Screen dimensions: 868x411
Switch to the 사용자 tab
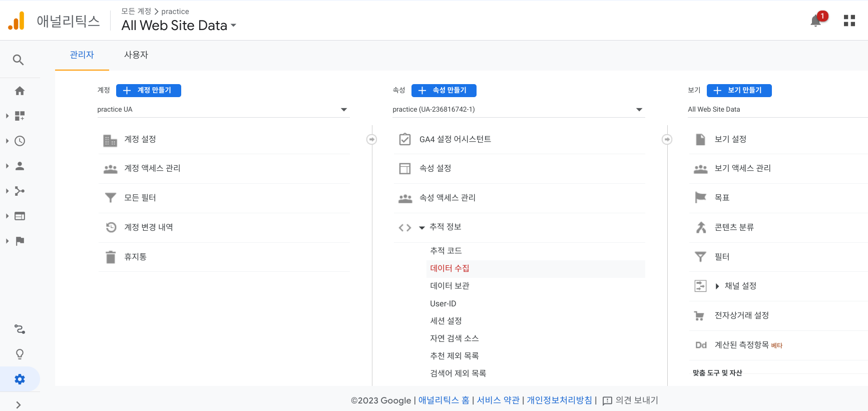coord(136,55)
